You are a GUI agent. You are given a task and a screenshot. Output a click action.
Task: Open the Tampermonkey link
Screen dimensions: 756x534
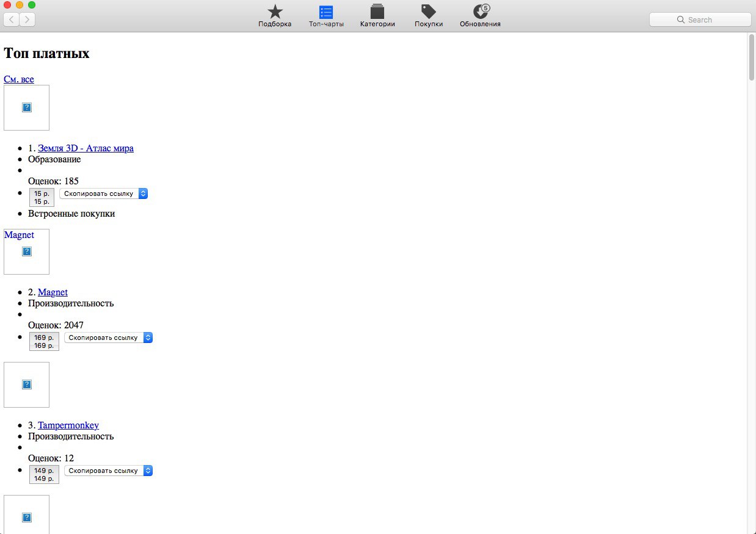[x=68, y=425]
